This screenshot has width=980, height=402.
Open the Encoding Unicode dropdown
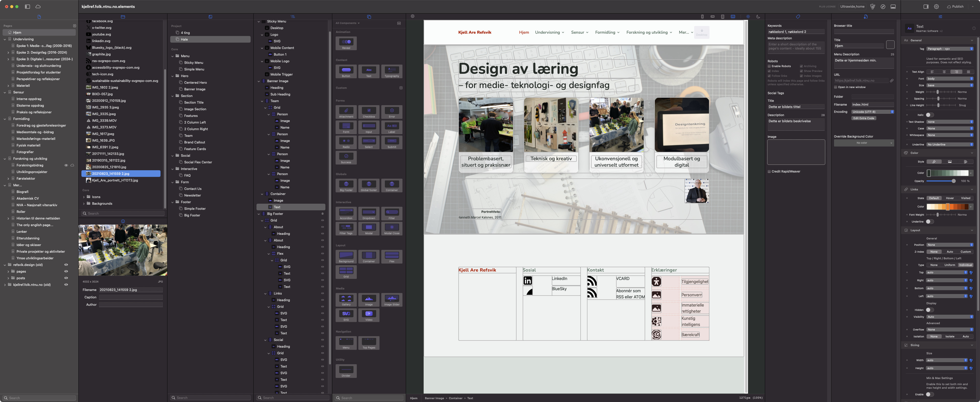click(x=873, y=112)
